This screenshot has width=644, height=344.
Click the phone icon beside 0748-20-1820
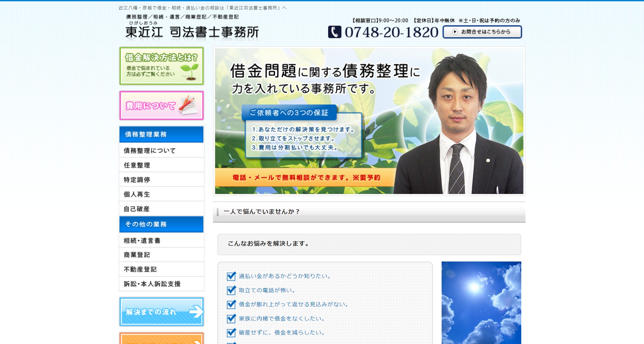point(335,32)
